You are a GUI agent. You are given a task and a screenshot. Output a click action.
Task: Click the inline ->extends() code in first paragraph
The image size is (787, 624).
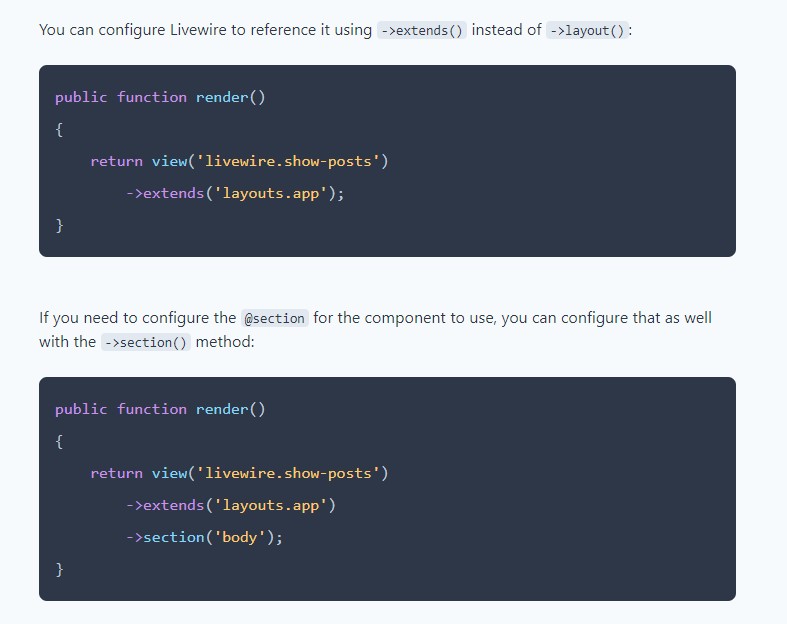[422, 30]
